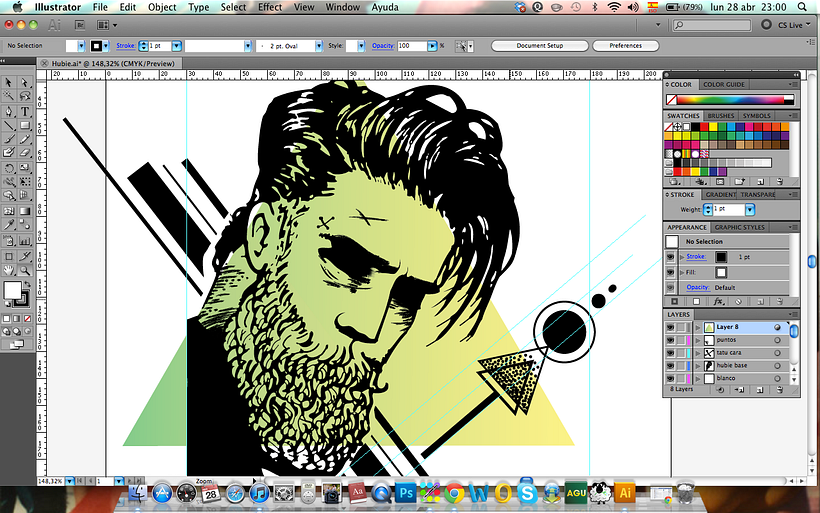Image resolution: width=820 pixels, height=513 pixels.
Task: Expand the tatu cara layer
Action: [x=696, y=353]
